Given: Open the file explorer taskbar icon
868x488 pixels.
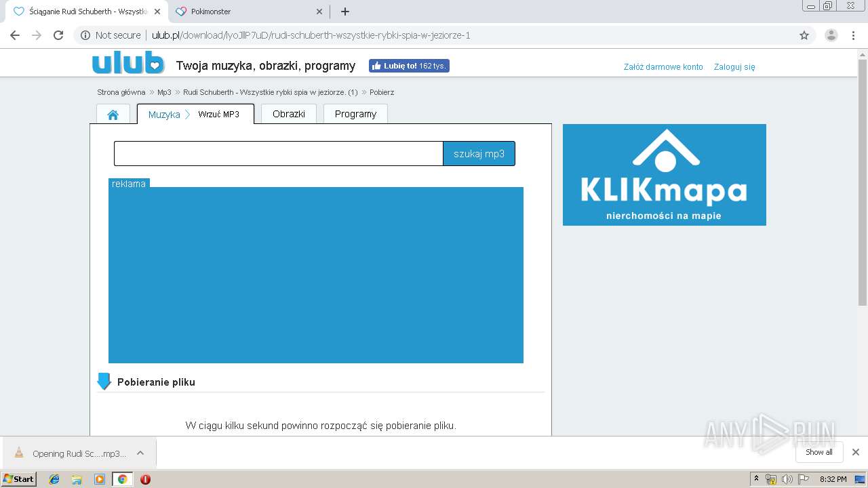Looking at the screenshot, I should [x=77, y=479].
